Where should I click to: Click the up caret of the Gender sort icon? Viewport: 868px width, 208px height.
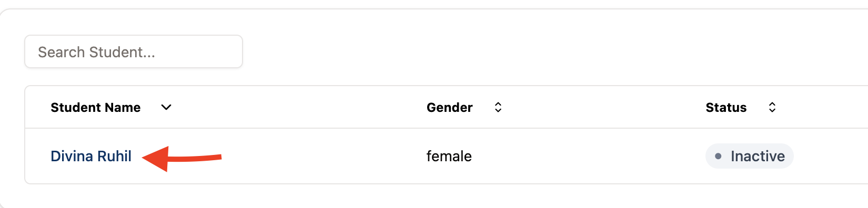[498, 104]
